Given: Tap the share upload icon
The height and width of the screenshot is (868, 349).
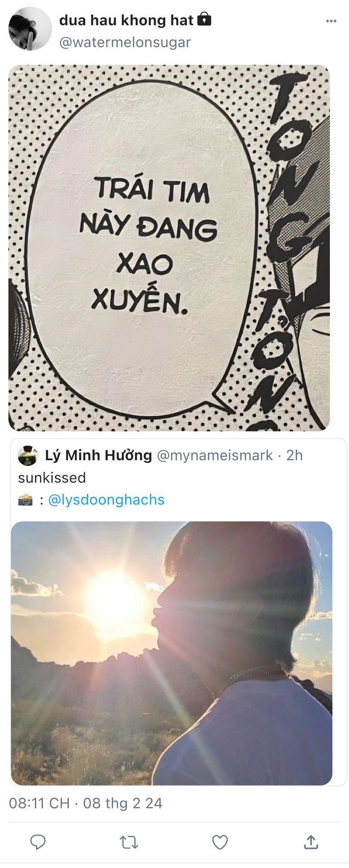Looking at the screenshot, I should point(311,842).
